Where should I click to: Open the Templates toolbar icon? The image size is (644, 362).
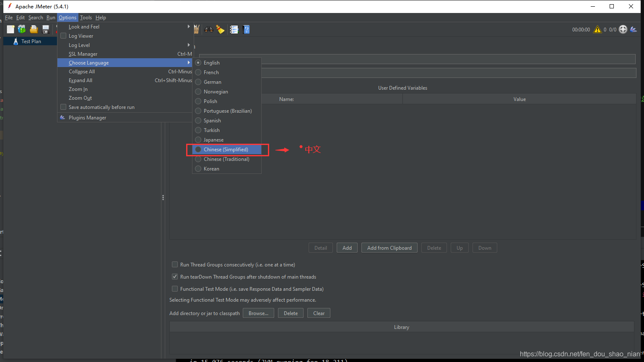pos(22,29)
